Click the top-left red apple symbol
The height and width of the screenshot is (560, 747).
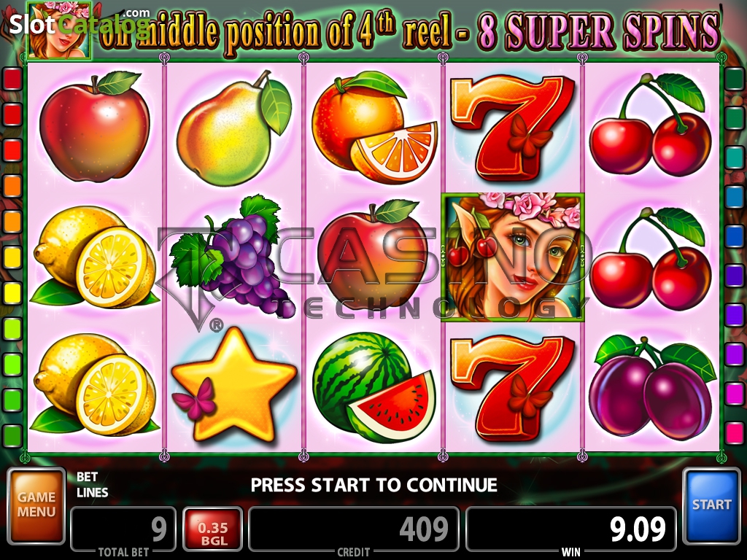94,127
